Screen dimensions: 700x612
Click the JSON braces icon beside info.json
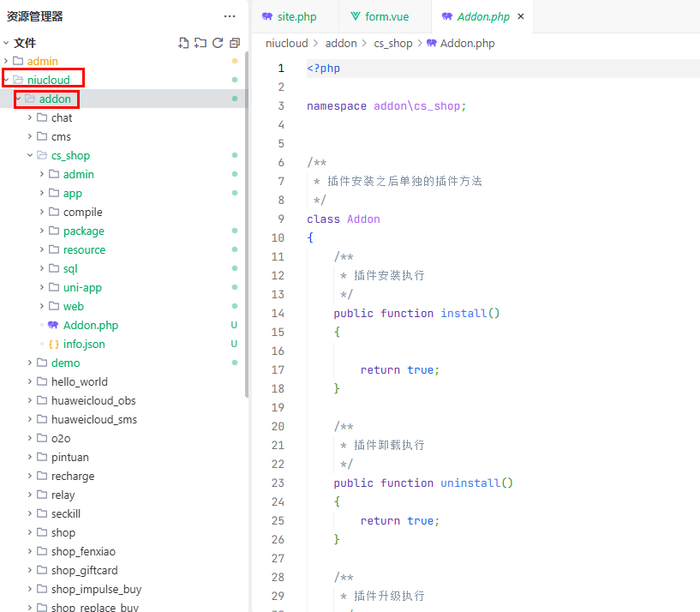pos(53,345)
